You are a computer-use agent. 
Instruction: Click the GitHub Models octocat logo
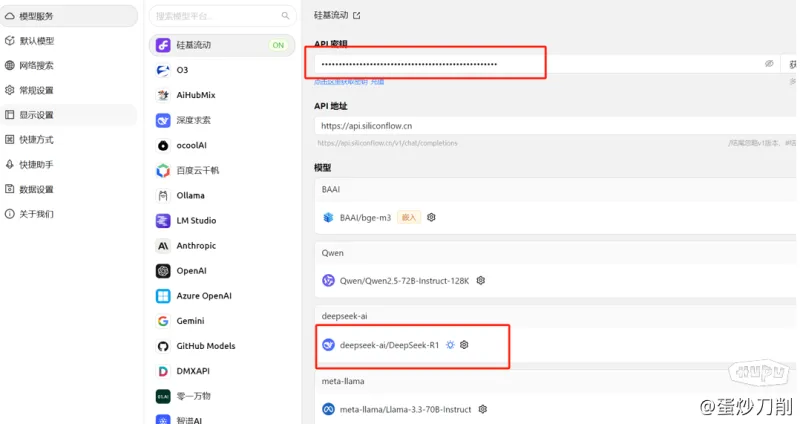pyautogui.click(x=163, y=346)
